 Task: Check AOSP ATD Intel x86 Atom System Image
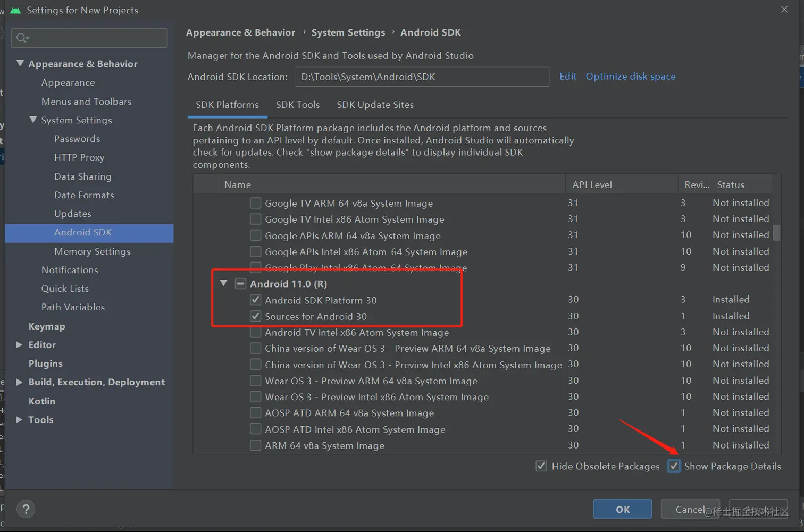256,429
